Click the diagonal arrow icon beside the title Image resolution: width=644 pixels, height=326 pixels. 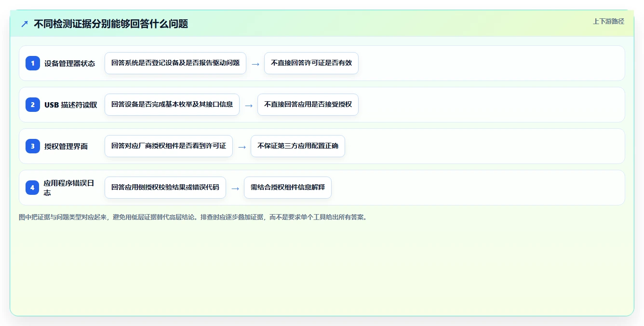[25, 24]
